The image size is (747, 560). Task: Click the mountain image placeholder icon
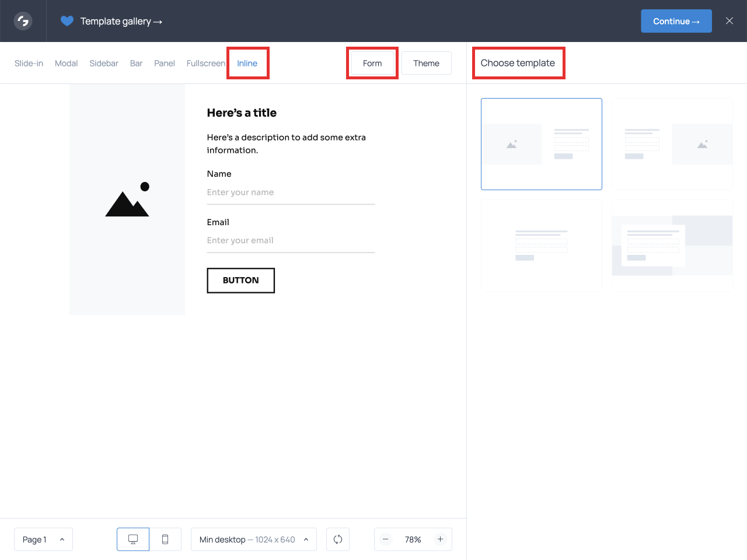(127, 199)
